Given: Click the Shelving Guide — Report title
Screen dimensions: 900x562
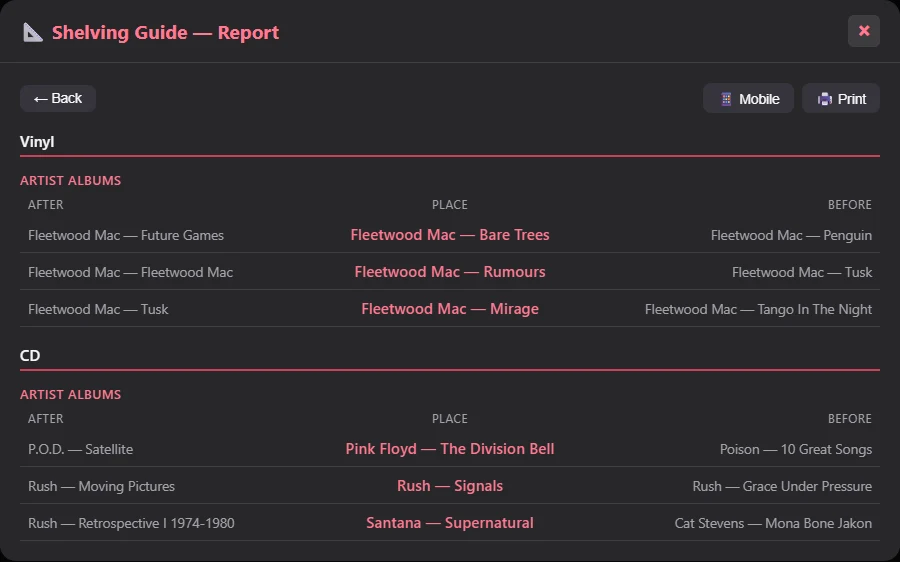Looking at the screenshot, I should pos(165,32).
